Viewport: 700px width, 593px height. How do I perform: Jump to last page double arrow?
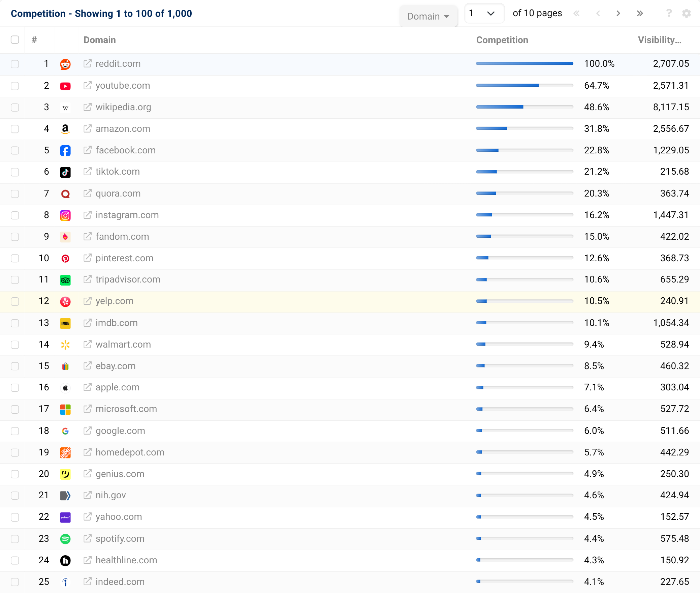[640, 13]
